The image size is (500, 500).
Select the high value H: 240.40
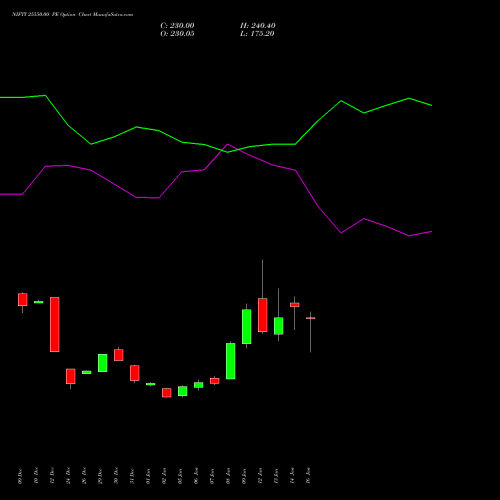click(x=258, y=26)
